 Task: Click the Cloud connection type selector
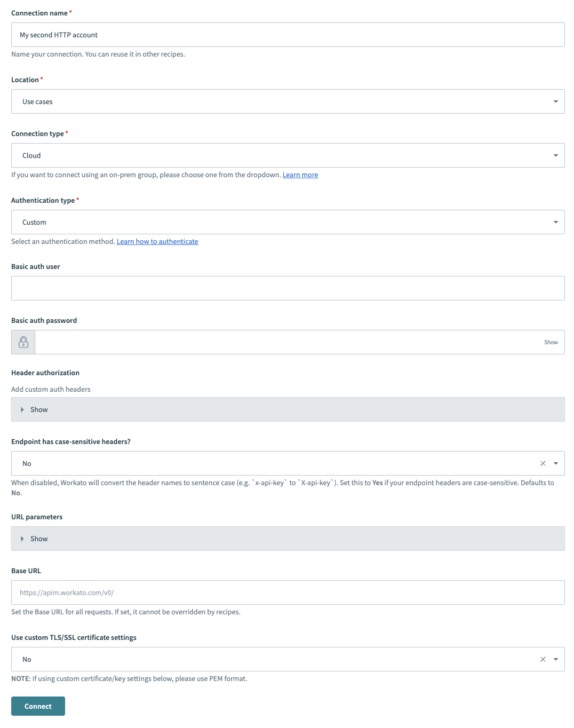[x=288, y=155]
